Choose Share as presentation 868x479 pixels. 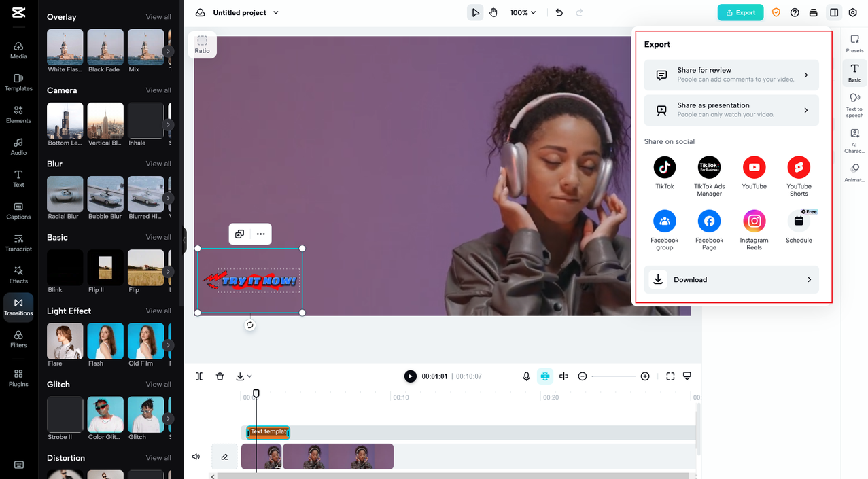(731, 110)
